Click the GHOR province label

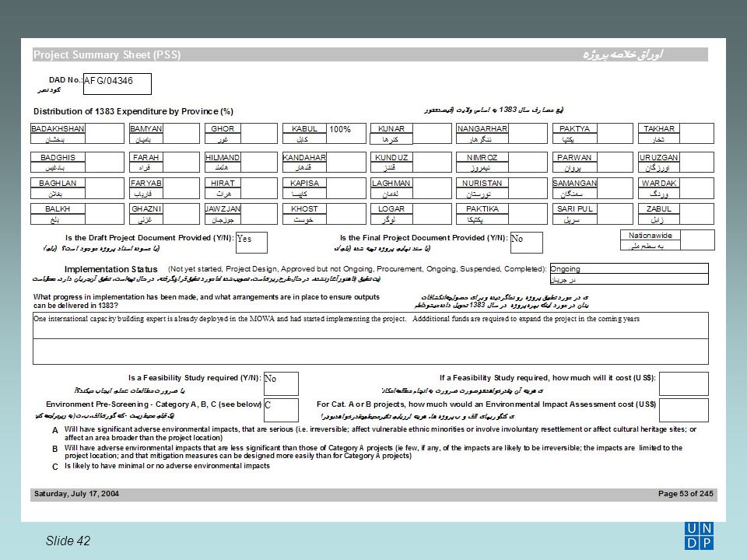click(223, 128)
